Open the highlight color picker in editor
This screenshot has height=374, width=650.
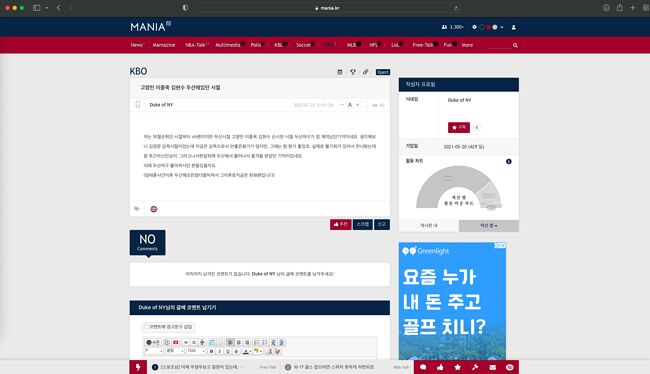(x=257, y=351)
